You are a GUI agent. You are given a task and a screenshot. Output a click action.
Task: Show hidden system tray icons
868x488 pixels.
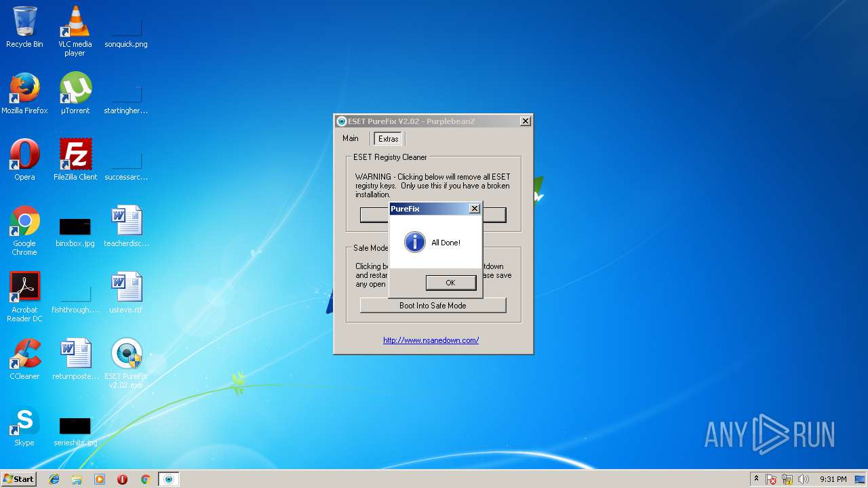coord(756,479)
